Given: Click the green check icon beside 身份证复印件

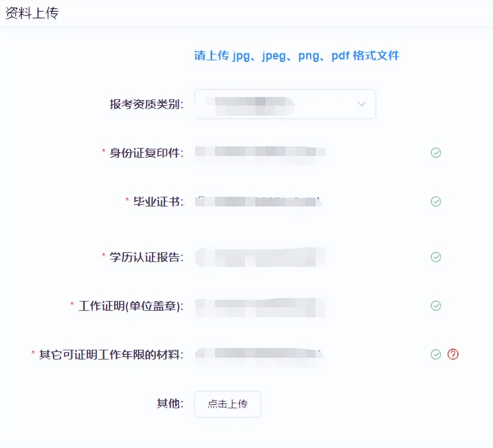Looking at the screenshot, I should [x=435, y=153].
